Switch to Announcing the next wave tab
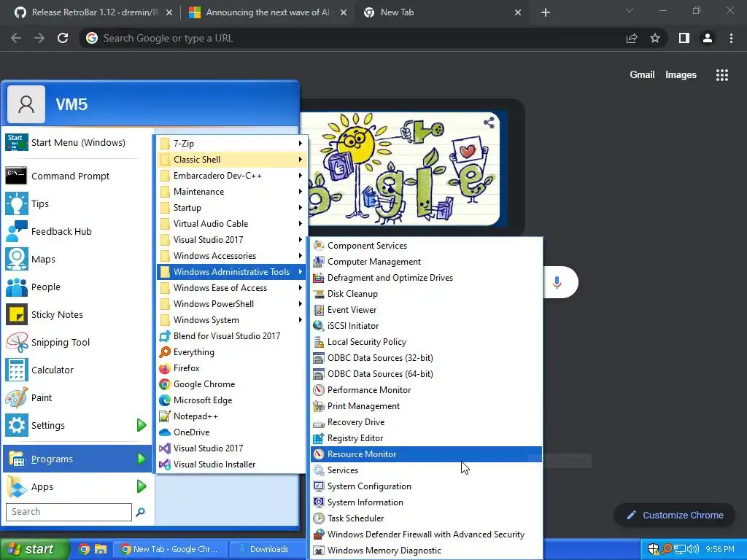Viewport: 747px width, 560px height. 267,12
